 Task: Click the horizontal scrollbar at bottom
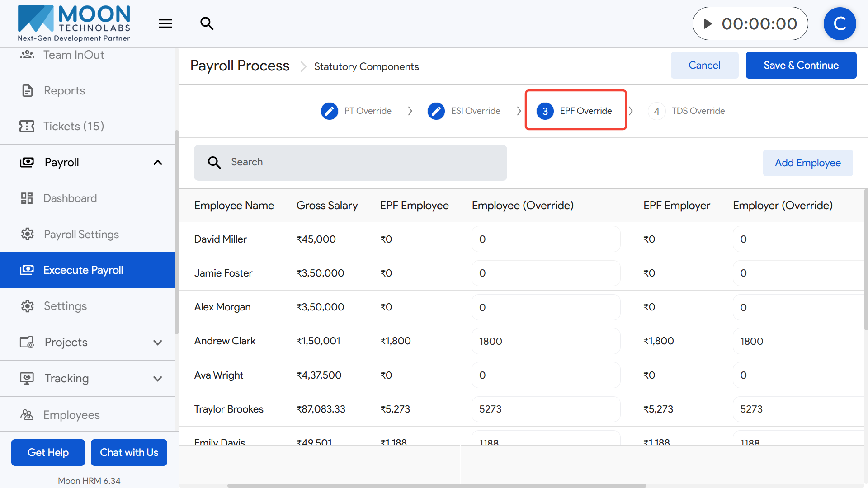[436, 486]
